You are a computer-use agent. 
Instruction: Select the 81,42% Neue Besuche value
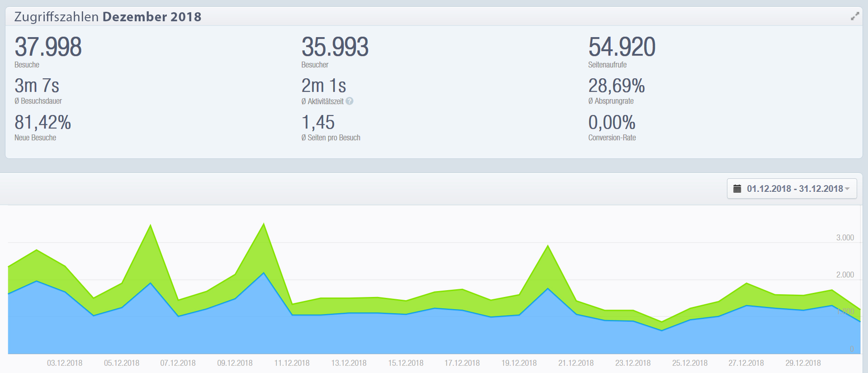pos(42,122)
